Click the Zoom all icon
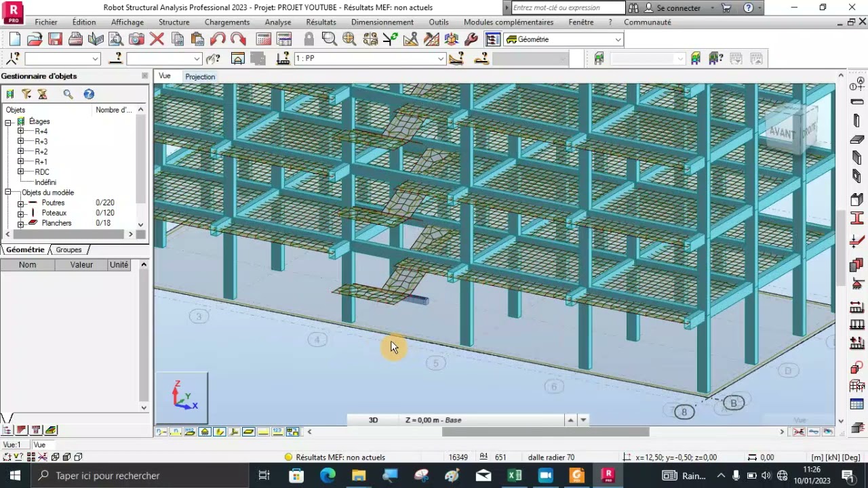Screen dimensions: 868x488 pos(349,39)
